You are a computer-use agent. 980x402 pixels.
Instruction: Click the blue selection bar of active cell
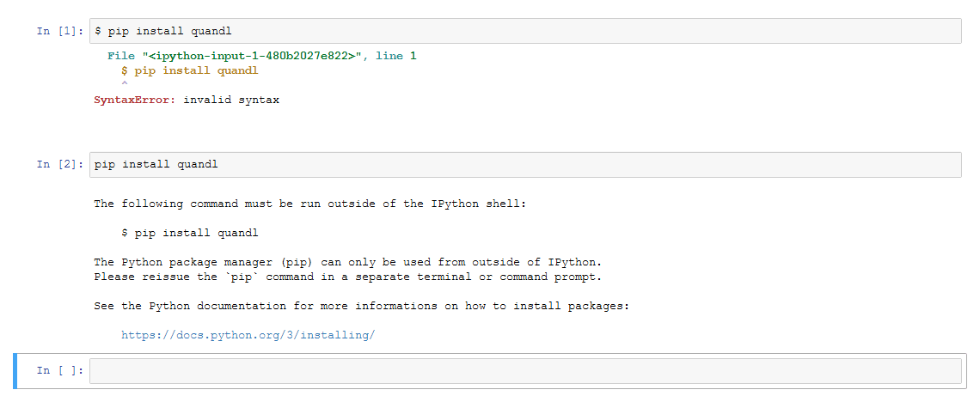tap(15, 371)
